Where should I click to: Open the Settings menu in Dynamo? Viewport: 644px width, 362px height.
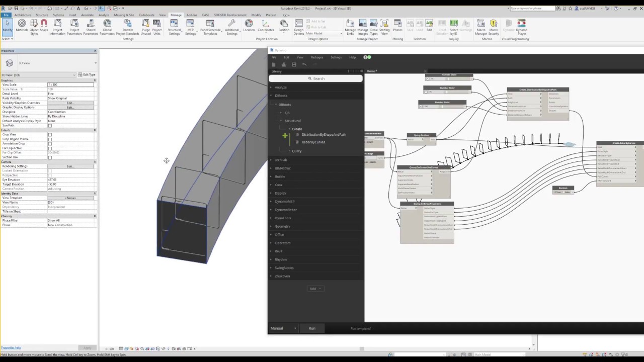336,57
